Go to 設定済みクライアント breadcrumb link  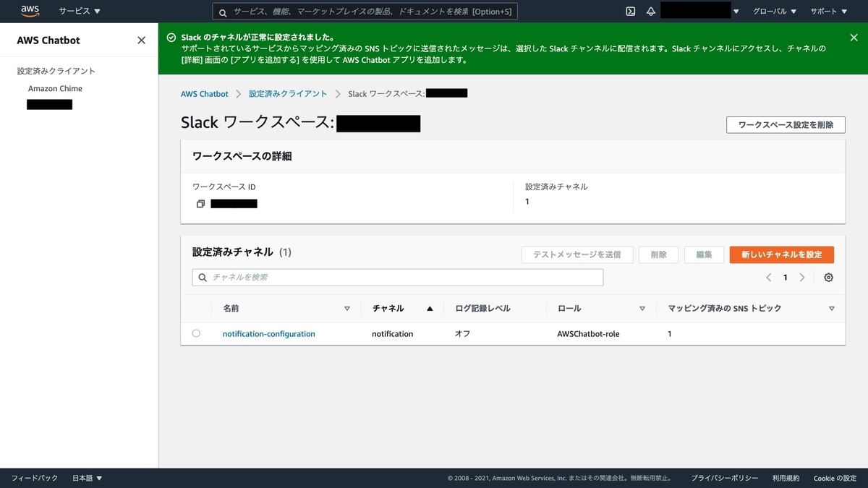pos(288,94)
